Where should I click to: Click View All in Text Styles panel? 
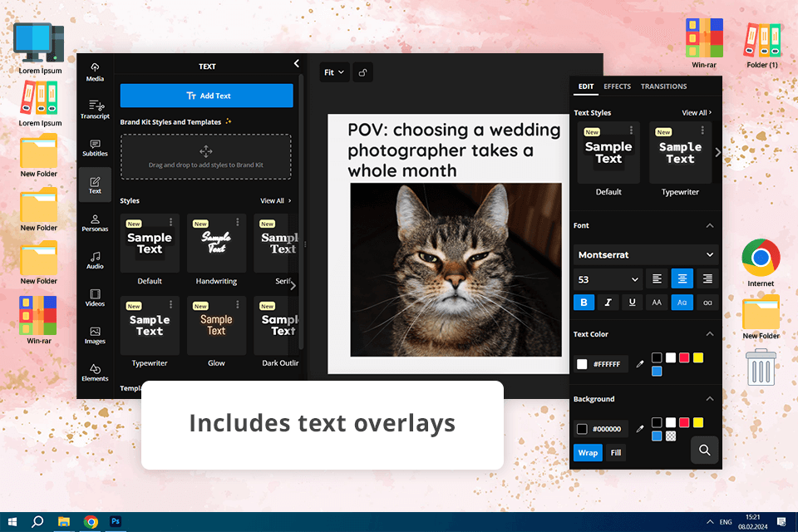point(697,112)
